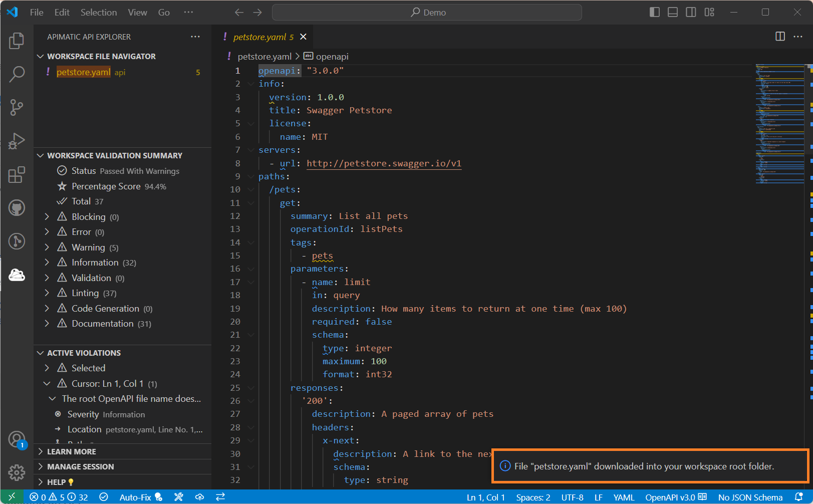Collapse Workspace File Navigator section
This screenshot has width=813, height=504.
41,57
